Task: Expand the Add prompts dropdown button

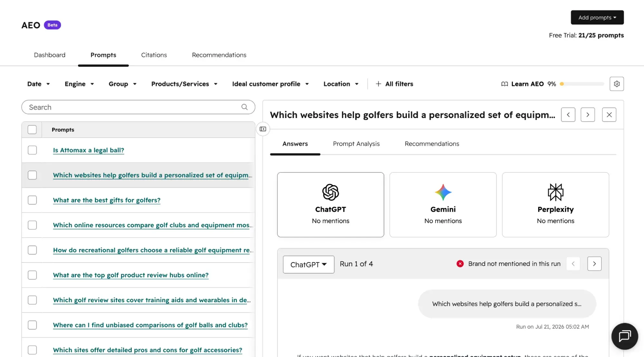Action: click(x=597, y=17)
